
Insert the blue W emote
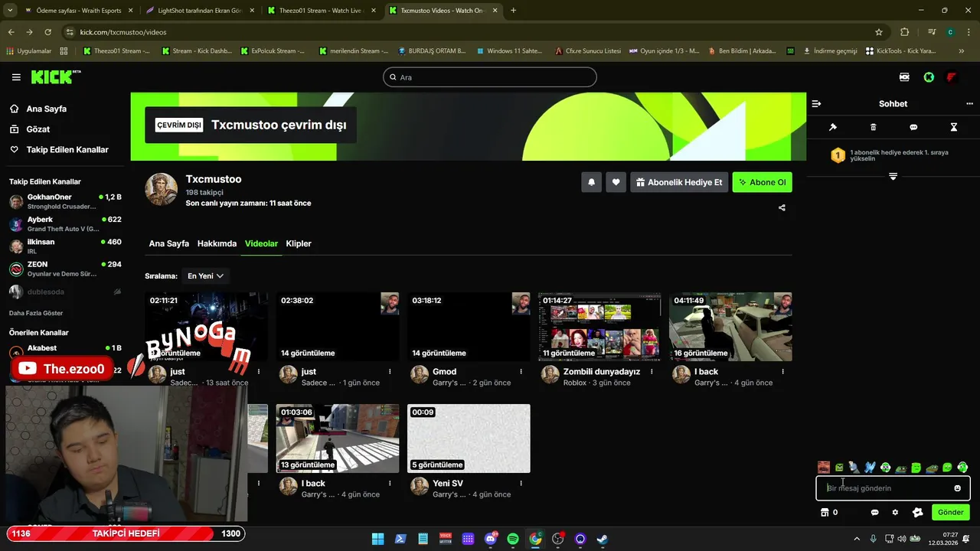(870, 467)
